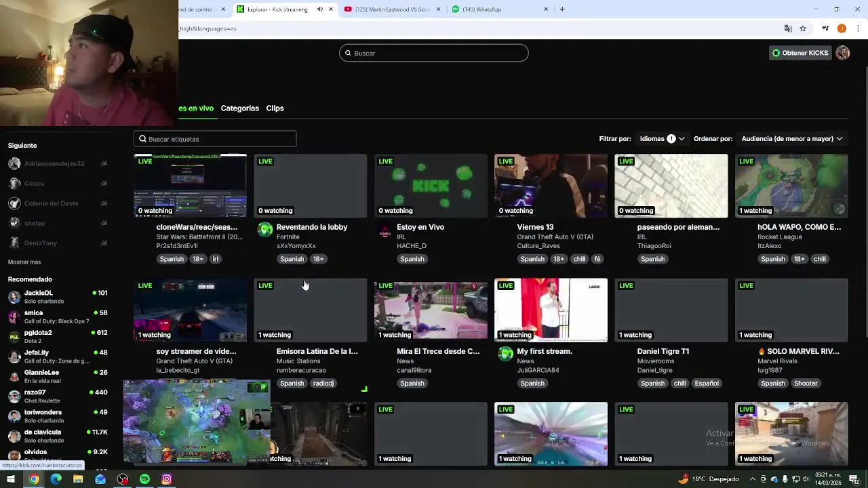Image resolution: width=868 pixels, height=488 pixels.
Task: Focus the Buscar etiquetas tag search
Action: pos(215,139)
